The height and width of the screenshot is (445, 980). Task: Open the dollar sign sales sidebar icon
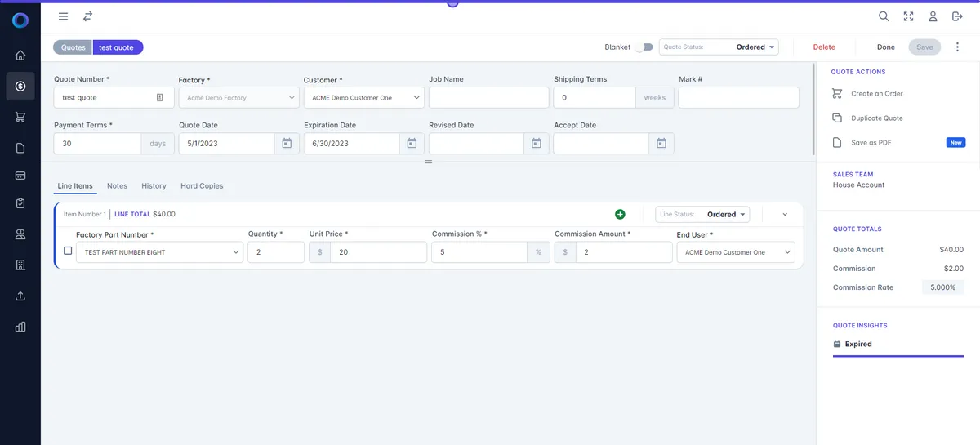pyautogui.click(x=20, y=87)
